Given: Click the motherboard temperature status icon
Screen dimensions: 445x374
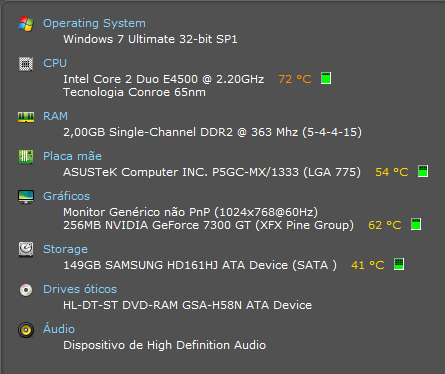Looking at the screenshot, I should click(x=423, y=171).
